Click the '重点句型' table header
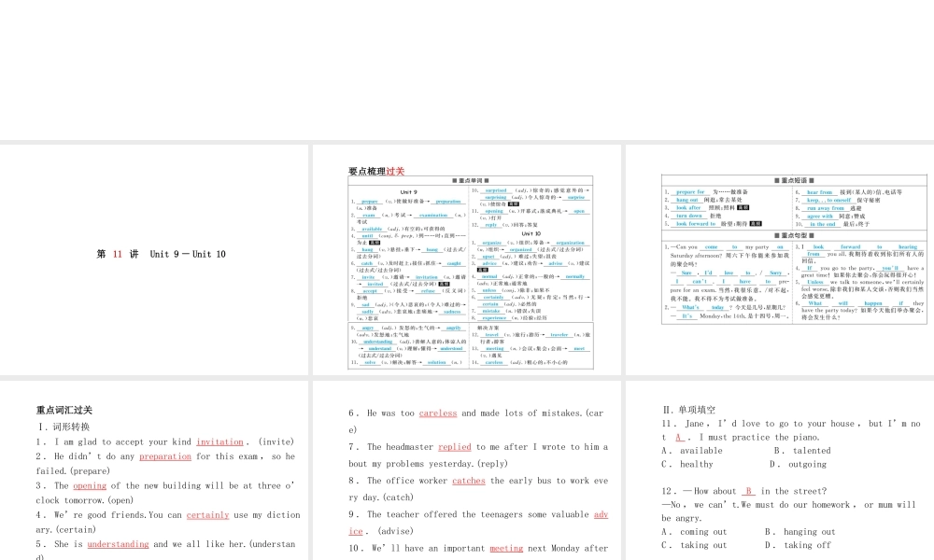The width and height of the screenshot is (934, 560). [794, 235]
